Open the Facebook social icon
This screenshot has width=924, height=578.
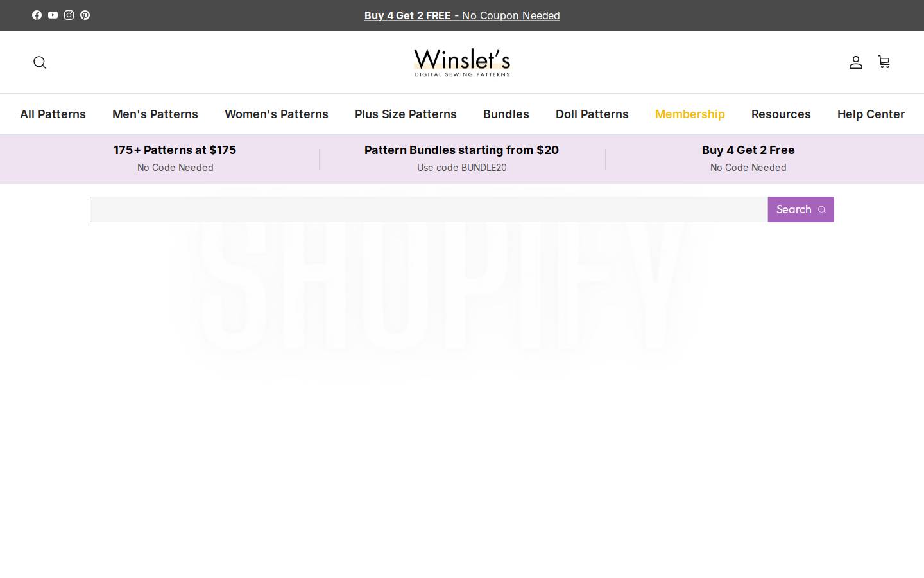(37, 15)
